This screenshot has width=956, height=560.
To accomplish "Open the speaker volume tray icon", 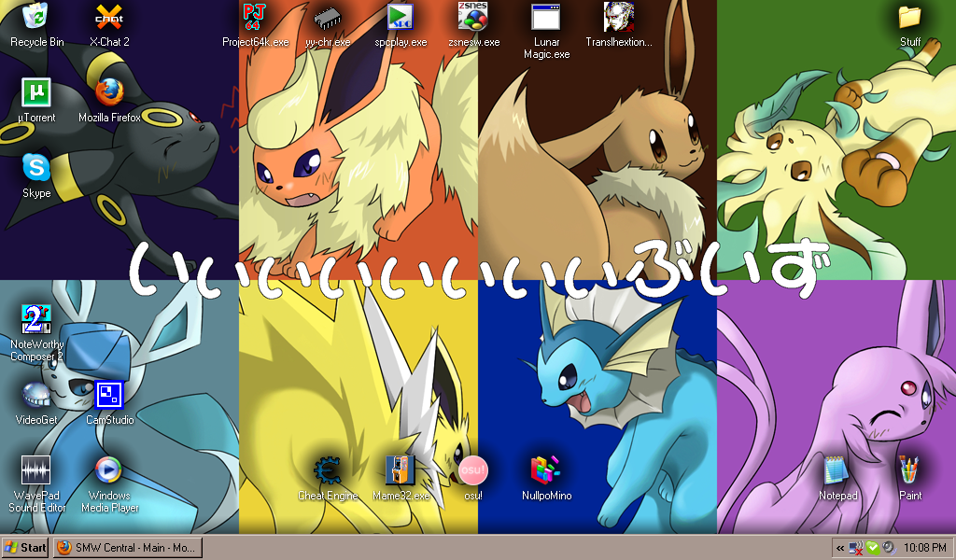I will pos(889,548).
